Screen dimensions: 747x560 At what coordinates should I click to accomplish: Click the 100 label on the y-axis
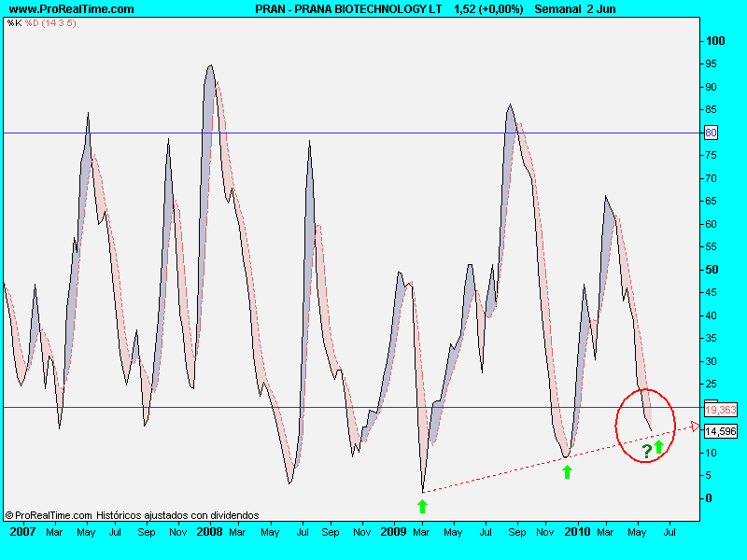(715, 41)
